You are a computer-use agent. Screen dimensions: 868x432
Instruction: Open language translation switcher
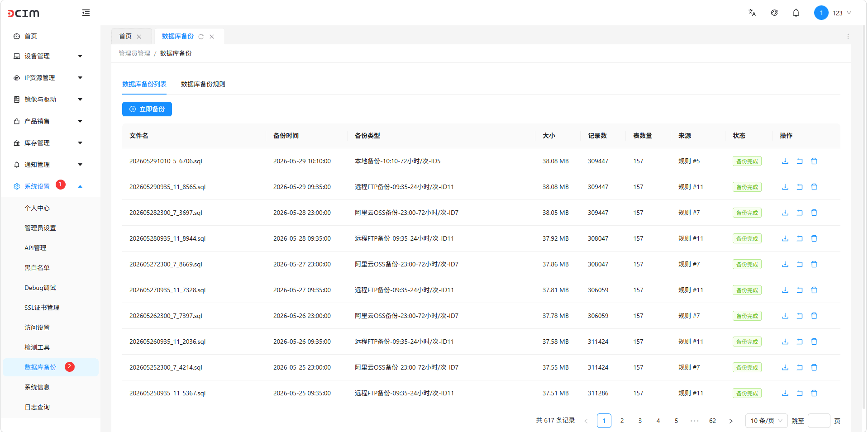coord(752,13)
